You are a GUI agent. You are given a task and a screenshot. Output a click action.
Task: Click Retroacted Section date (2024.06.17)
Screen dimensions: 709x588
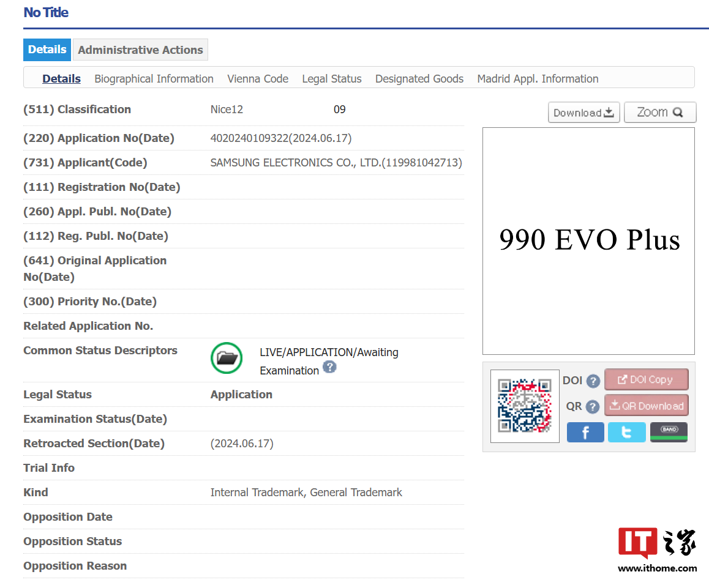(x=242, y=444)
